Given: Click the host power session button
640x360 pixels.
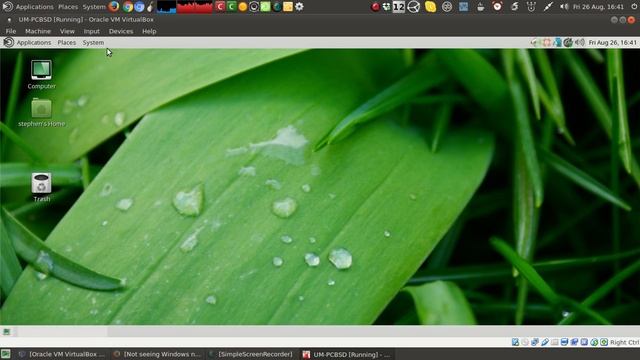Looking at the screenshot, I should point(634,7).
